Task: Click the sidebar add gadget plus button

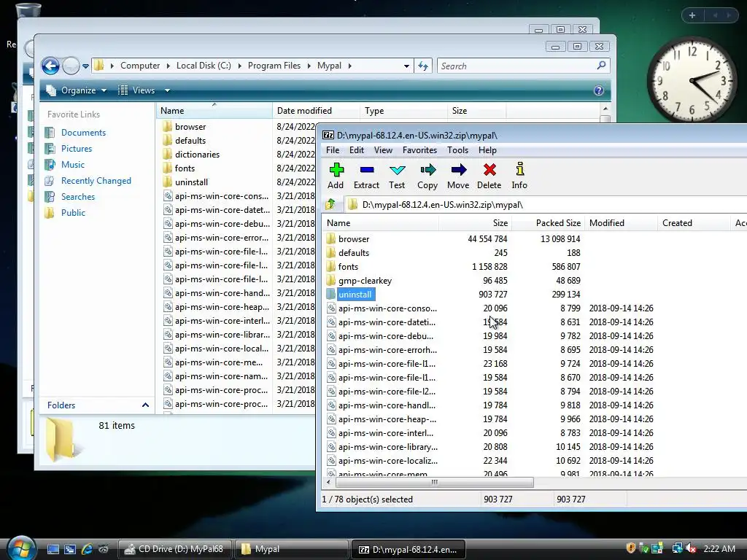Action: pos(692,15)
